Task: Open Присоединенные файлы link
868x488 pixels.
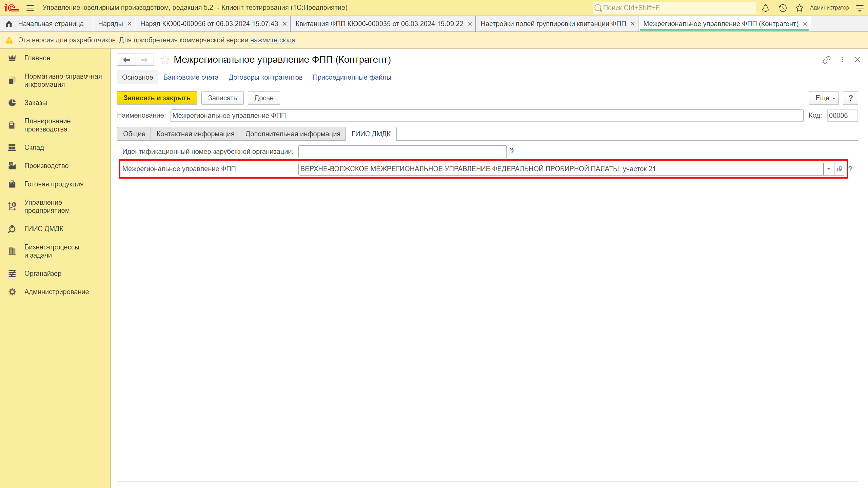Action: coord(352,77)
